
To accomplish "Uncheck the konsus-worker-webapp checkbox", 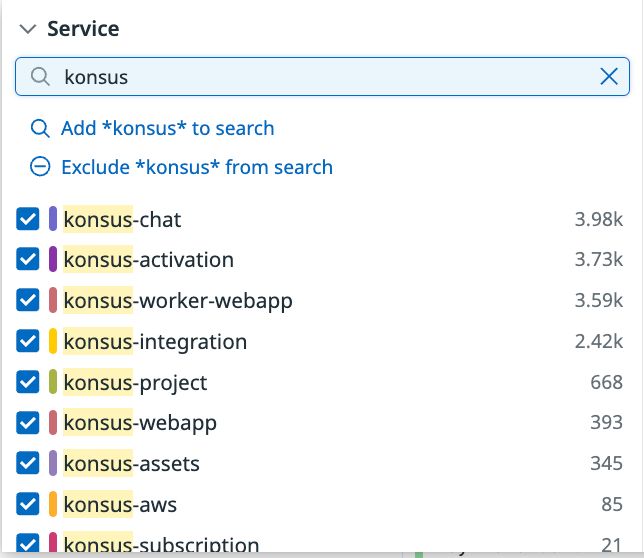I will click(x=28, y=300).
